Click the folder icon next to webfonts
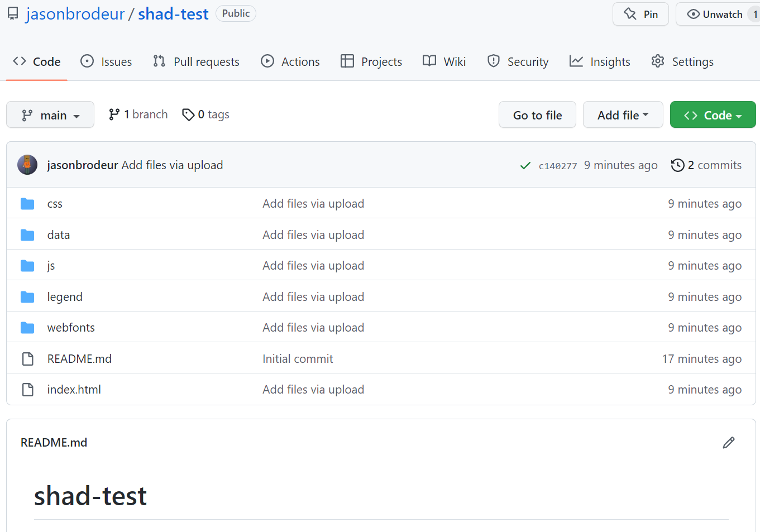 pos(27,328)
